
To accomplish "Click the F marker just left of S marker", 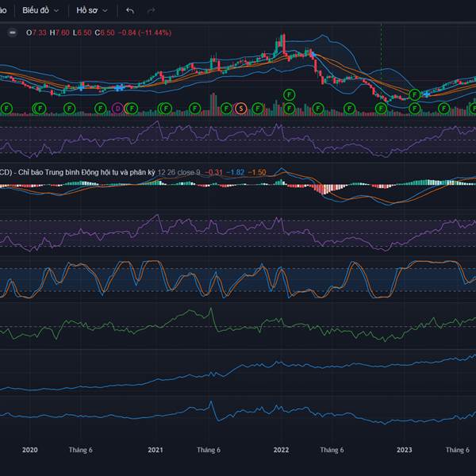I will tap(227, 107).
